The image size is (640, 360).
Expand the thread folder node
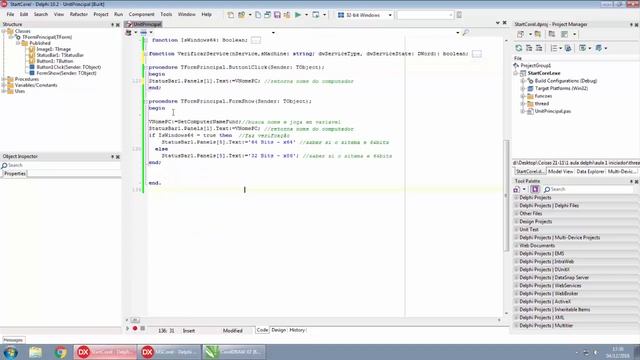tap(523, 104)
